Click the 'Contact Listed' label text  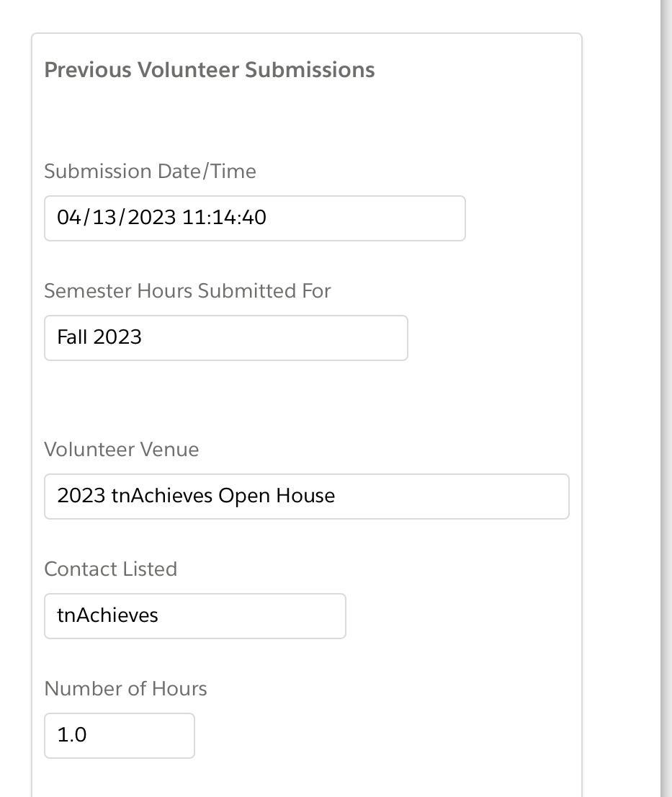tap(110, 569)
